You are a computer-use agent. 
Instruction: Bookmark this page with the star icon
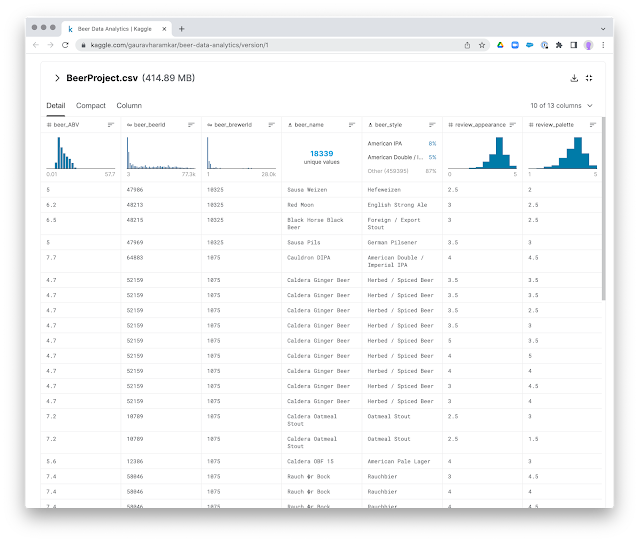tap(482, 45)
